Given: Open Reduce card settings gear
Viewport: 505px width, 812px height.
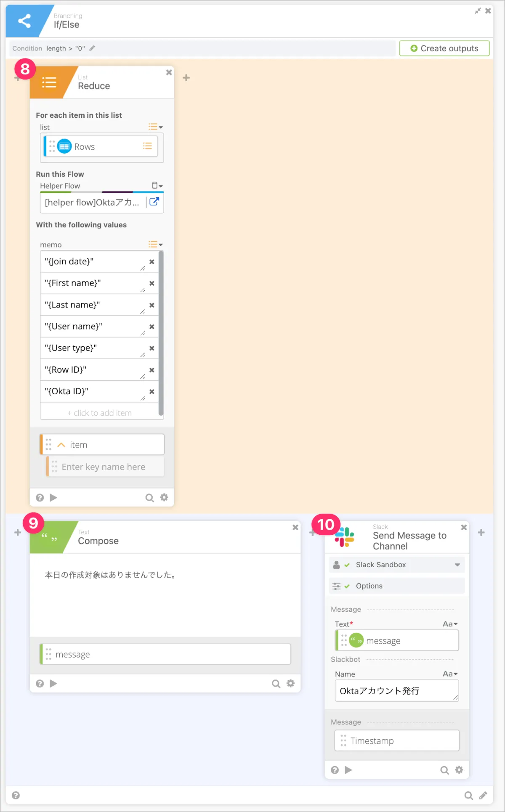Looking at the screenshot, I should (164, 498).
